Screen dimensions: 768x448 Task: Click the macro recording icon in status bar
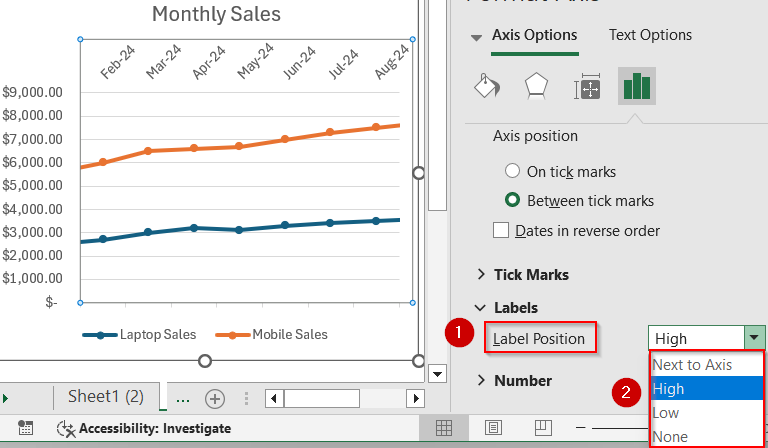pos(25,428)
